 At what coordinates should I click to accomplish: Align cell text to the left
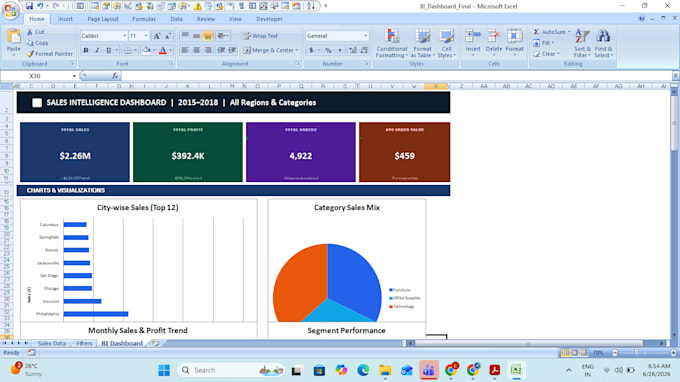[x=185, y=50]
